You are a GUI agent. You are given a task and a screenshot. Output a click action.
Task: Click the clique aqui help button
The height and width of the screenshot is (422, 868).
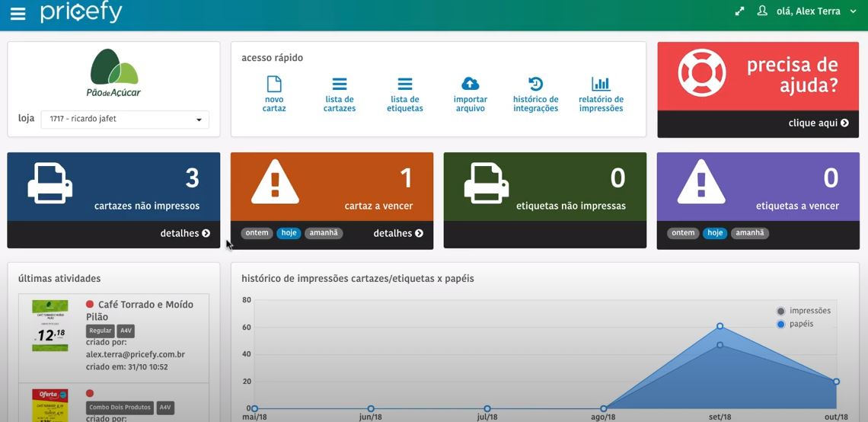pyautogui.click(x=819, y=123)
